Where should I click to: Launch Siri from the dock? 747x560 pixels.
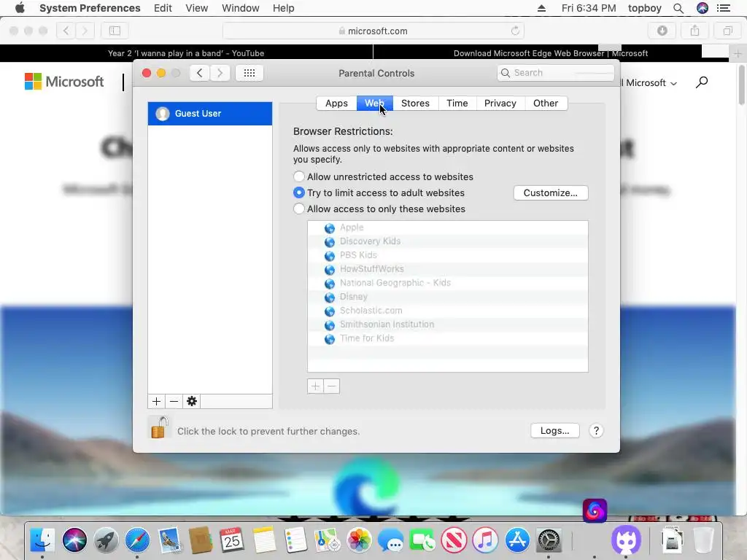74,540
